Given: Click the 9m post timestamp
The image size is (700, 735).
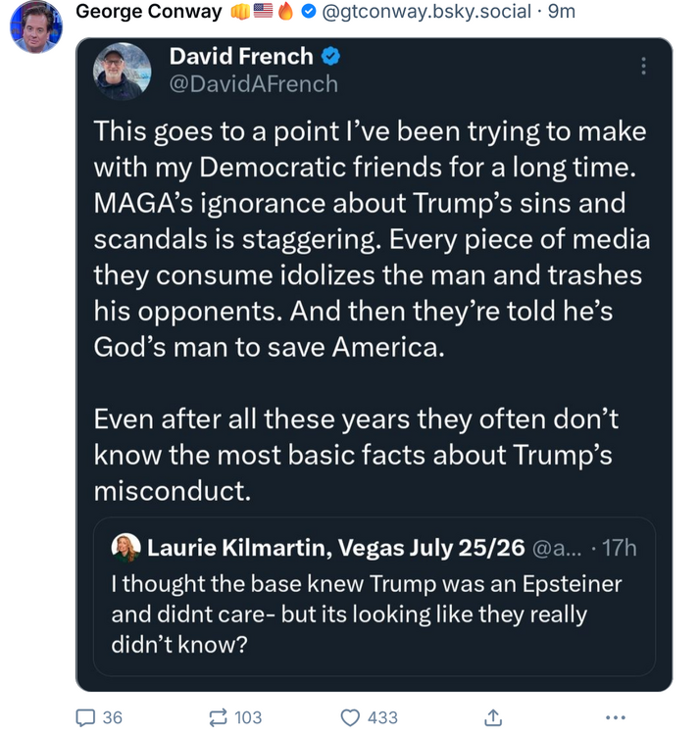Looking at the screenshot, I should (561, 13).
